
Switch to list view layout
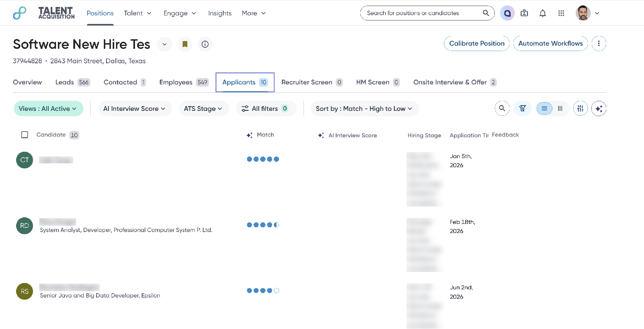coord(545,109)
